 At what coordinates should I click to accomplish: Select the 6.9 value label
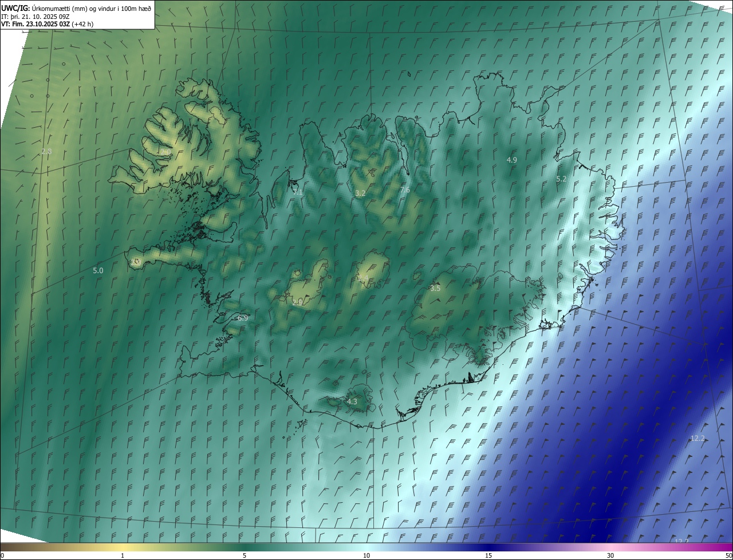242,318
